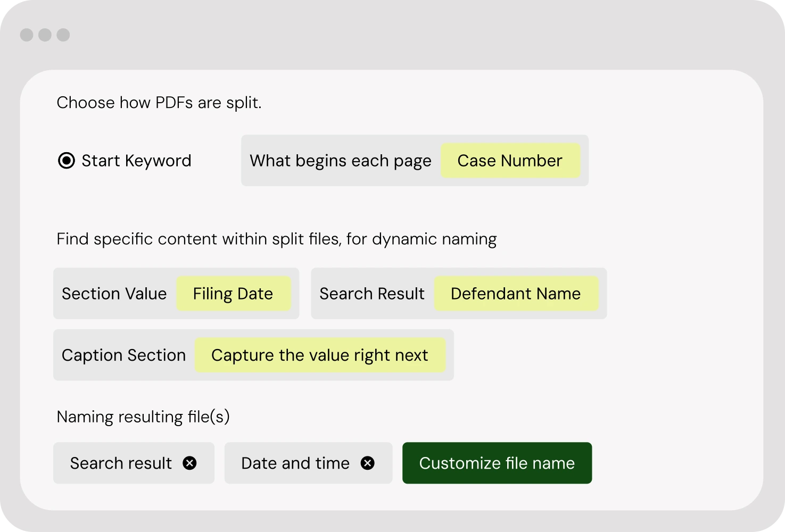This screenshot has width=785, height=532.
Task: Open the Defendant Name search result selector
Action: point(516,294)
